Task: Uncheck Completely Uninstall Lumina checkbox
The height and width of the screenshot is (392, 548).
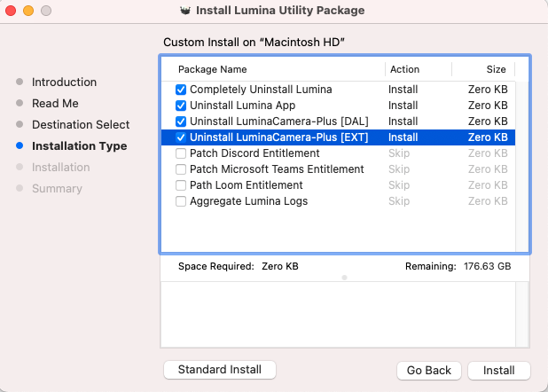Action: tap(181, 90)
